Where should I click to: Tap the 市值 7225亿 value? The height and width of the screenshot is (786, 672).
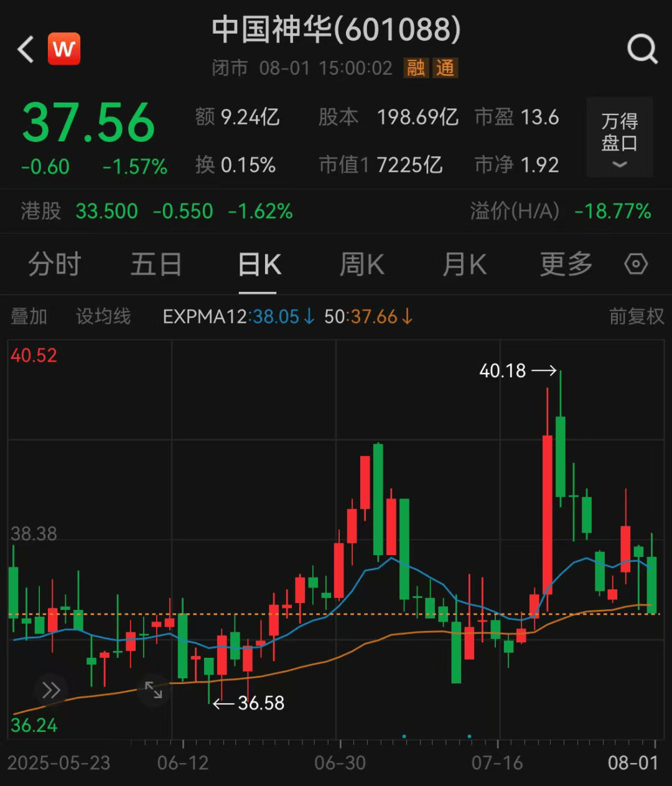click(380, 165)
